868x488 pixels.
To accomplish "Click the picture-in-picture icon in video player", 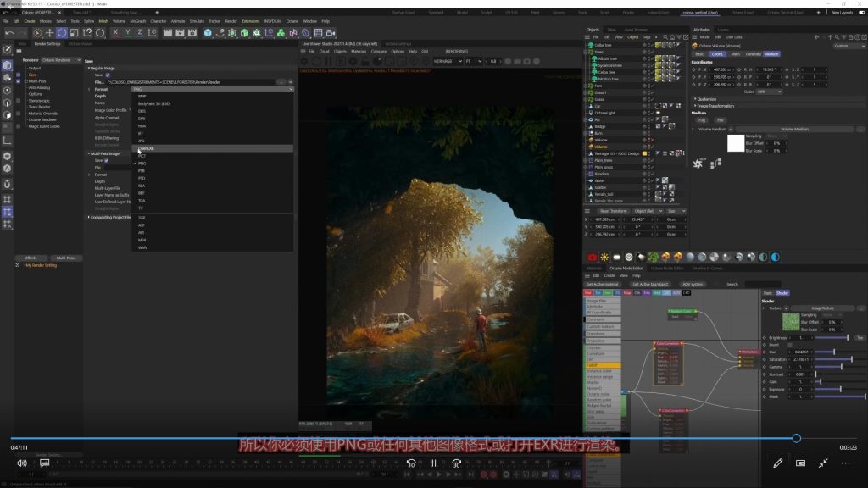I will (800, 463).
